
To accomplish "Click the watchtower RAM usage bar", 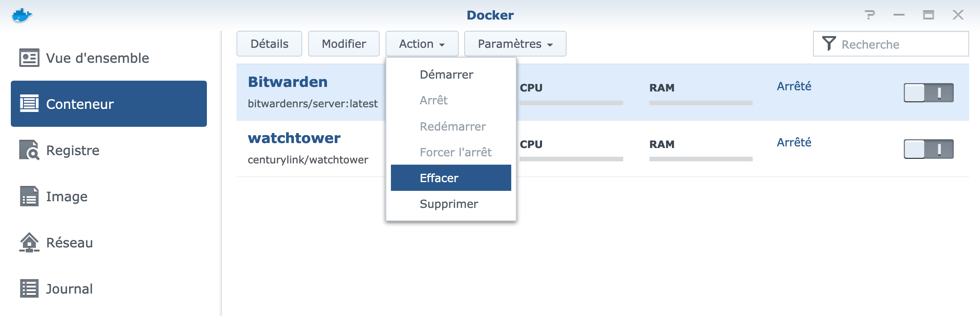I will 701,159.
